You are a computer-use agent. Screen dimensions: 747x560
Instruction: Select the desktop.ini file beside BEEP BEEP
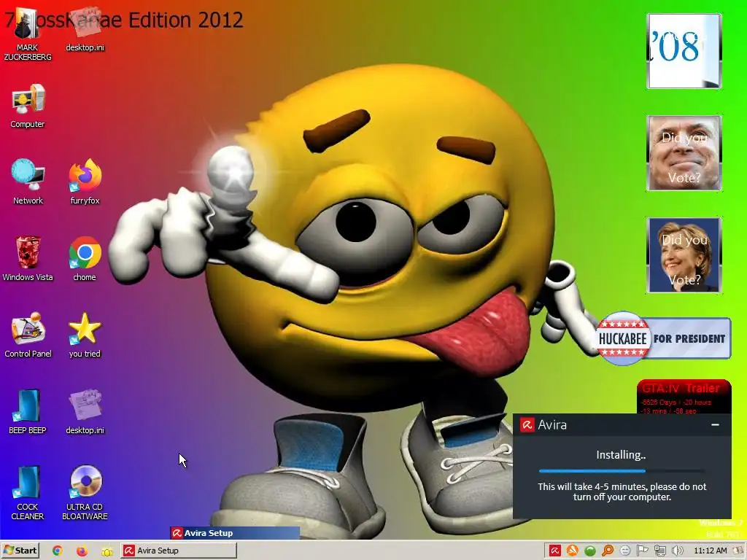[85, 411]
